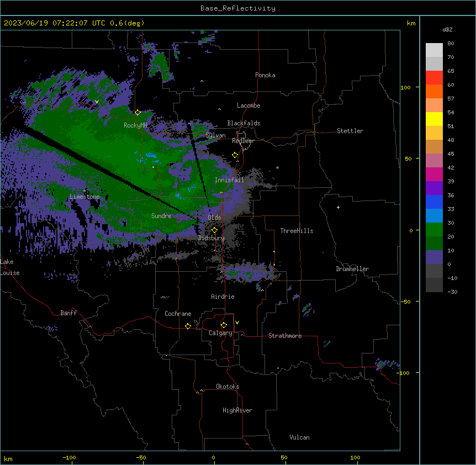Image resolution: width=476 pixels, height=465 pixels.
Task: Select the dark blue 36-33 dBZ swatch
Action: [434, 202]
